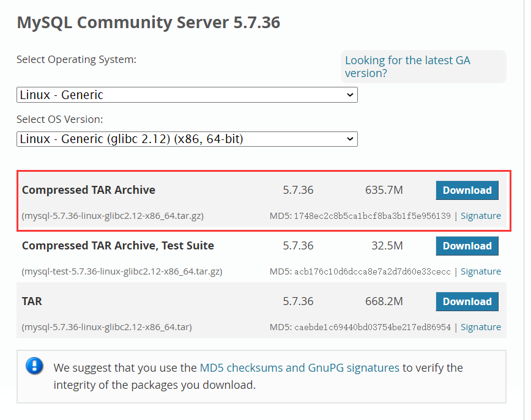Viewport: 531px width, 420px height.
Task: Click version 5.7.36 in TAR row
Action: [298, 301]
